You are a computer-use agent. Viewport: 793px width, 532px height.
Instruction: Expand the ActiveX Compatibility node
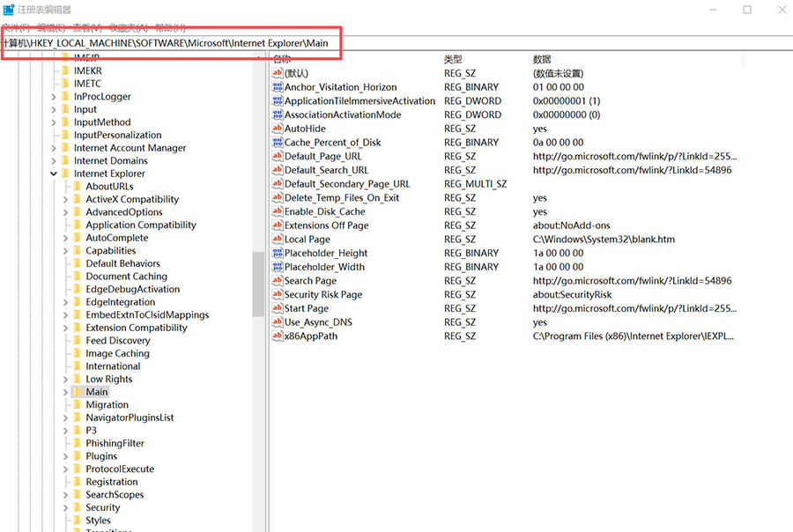[64, 199]
